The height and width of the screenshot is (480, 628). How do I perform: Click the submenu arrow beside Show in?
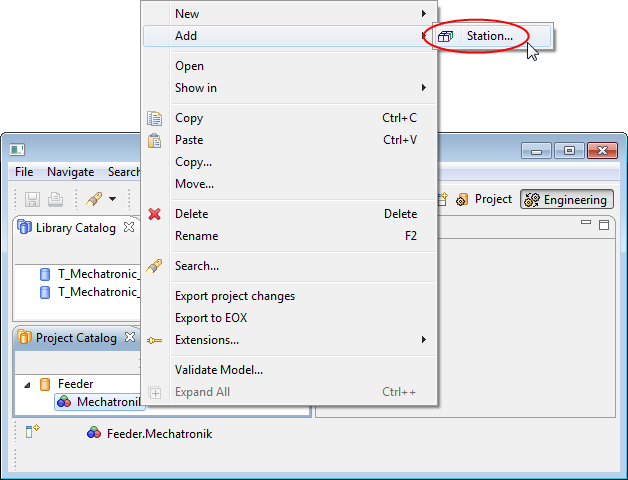click(424, 88)
